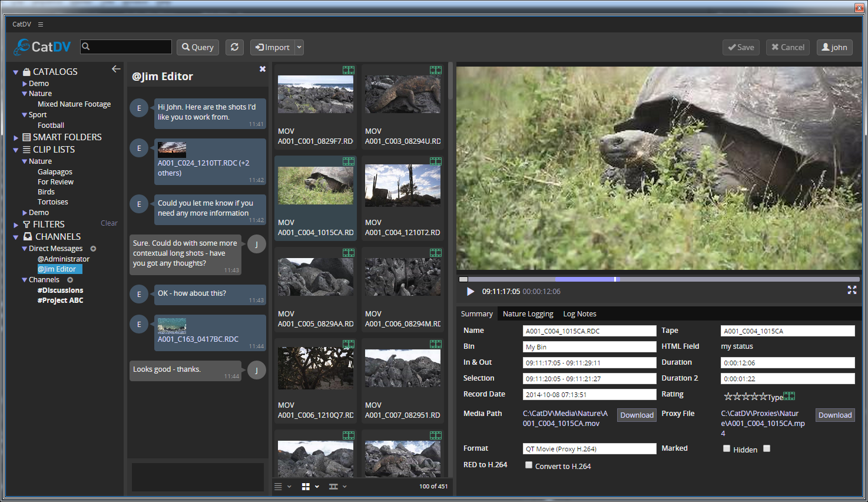Switch to grid thumbnail view
The height and width of the screenshot is (502, 868).
(305, 486)
